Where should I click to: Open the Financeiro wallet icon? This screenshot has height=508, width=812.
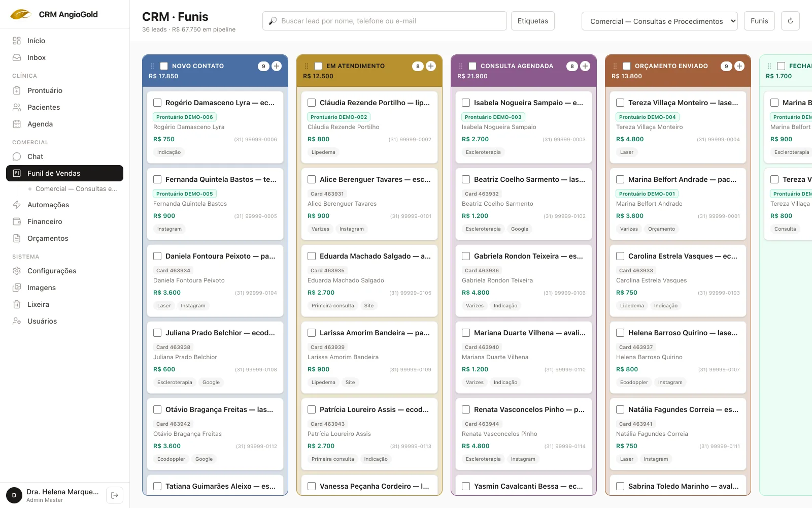point(17,221)
